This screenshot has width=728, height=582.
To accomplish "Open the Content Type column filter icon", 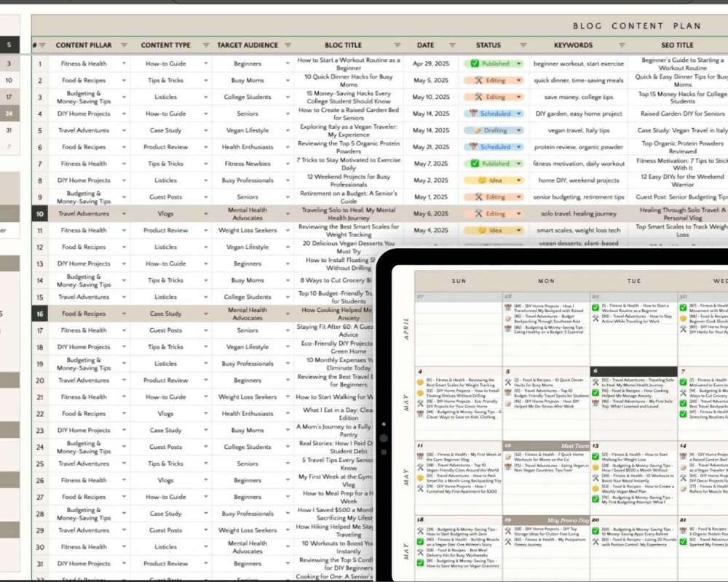I will [x=206, y=46].
